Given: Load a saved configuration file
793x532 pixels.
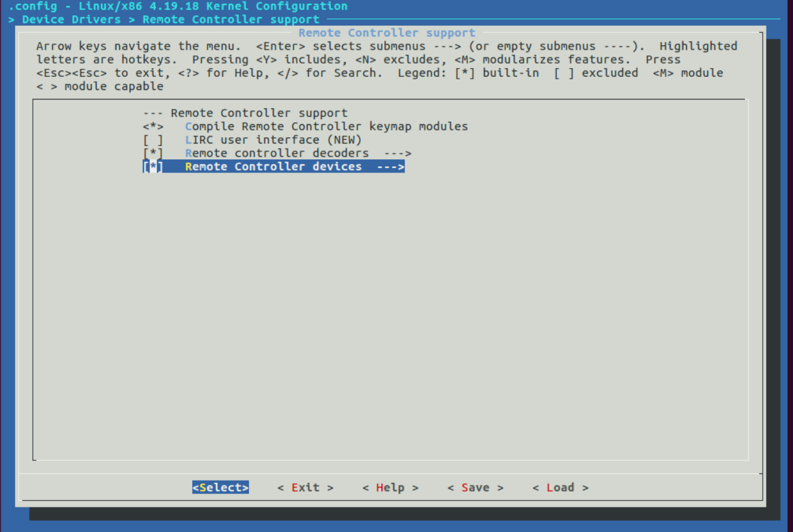Looking at the screenshot, I should click(560, 487).
